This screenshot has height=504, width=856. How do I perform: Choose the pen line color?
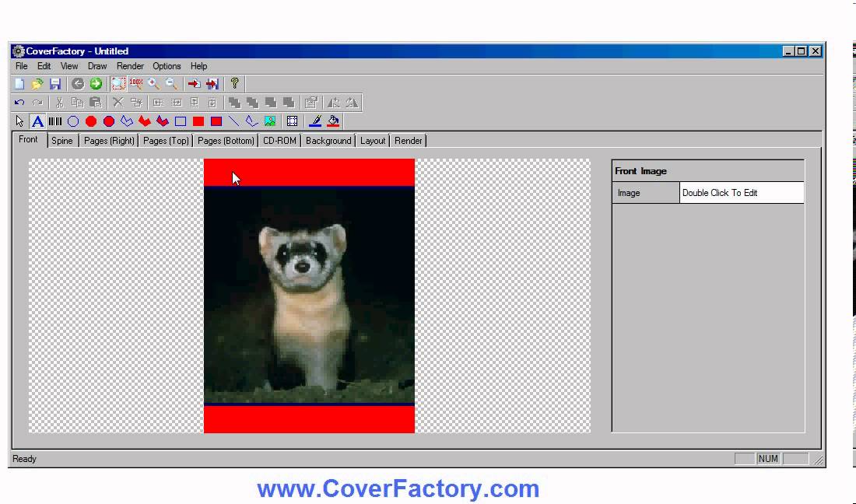(315, 121)
